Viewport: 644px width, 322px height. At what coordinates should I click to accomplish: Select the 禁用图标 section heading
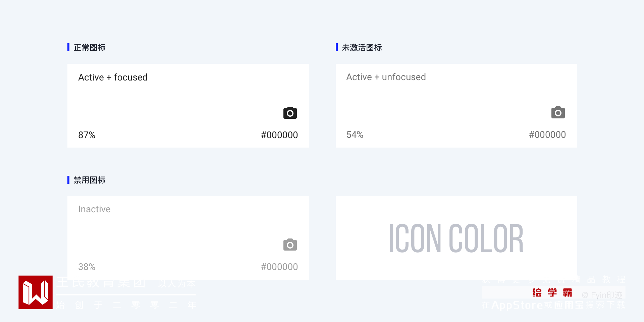(90, 180)
